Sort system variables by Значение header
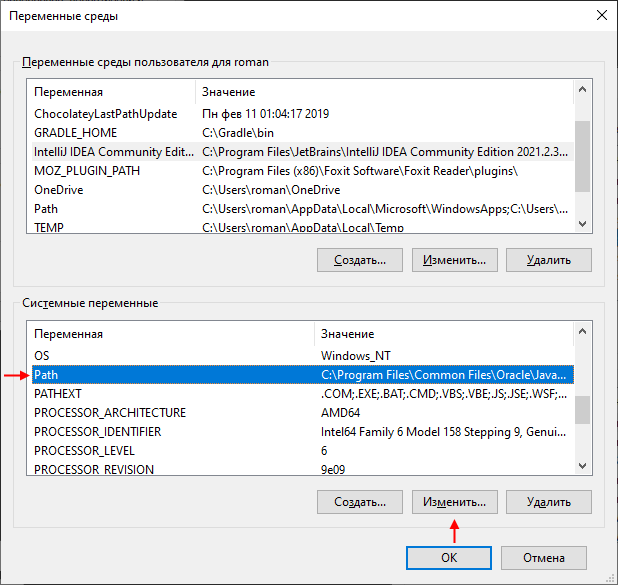The image size is (618, 585). click(444, 334)
